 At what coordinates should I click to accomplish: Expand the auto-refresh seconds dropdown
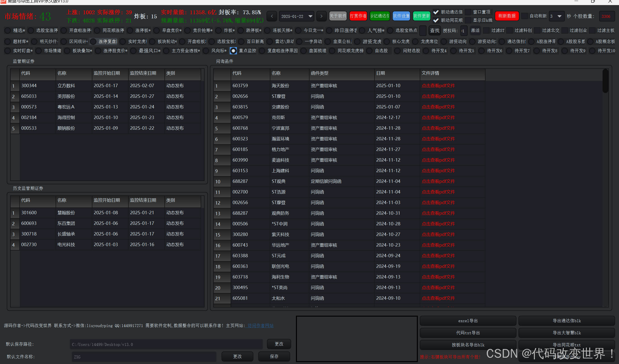[x=559, y=16]
